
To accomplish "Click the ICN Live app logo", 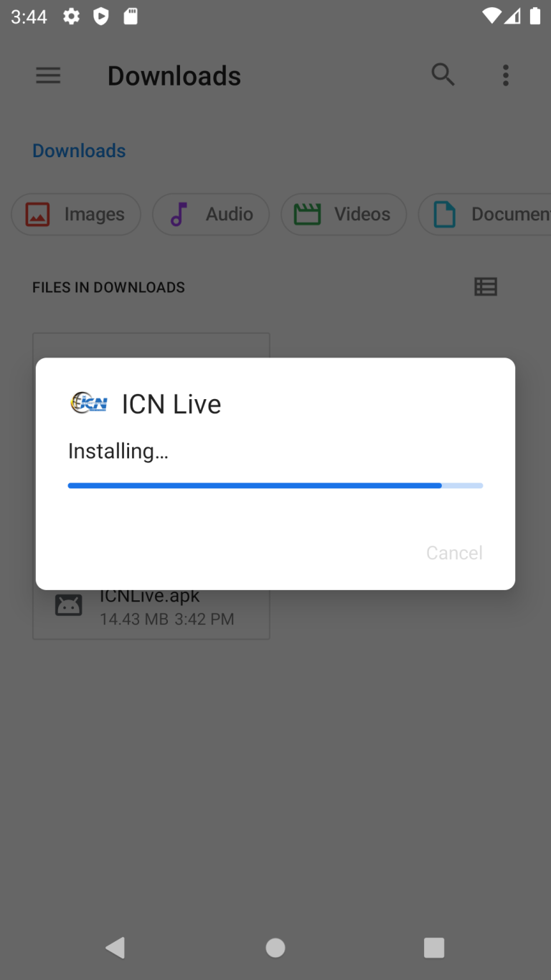I will click(89, 403).
